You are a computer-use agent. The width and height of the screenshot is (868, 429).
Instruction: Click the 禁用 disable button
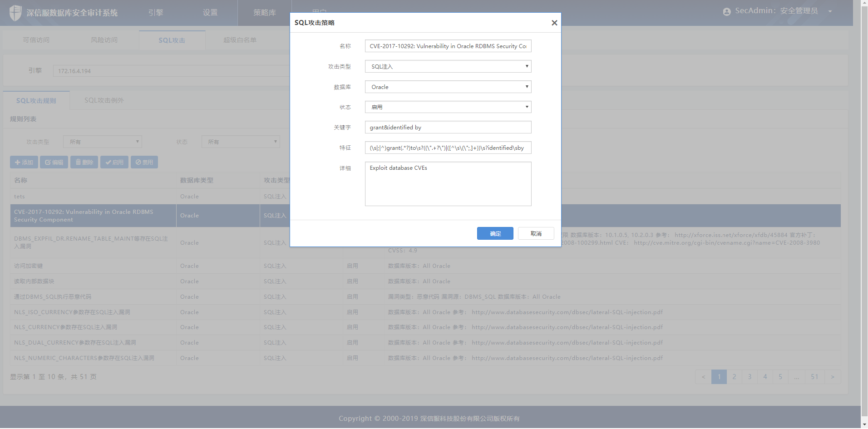(x=144, y=162)
